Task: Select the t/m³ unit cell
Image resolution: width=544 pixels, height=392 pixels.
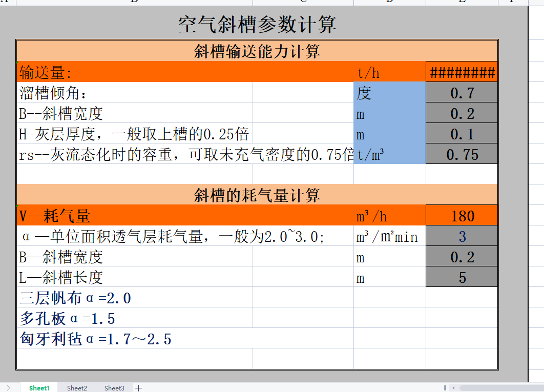Action: [390, 154]
